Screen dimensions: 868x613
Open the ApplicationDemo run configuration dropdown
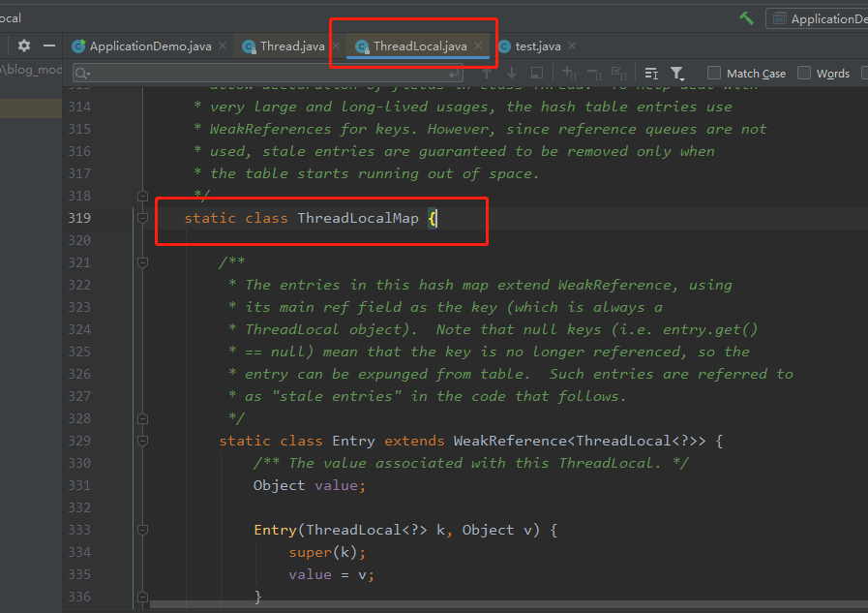coord(820,18)
